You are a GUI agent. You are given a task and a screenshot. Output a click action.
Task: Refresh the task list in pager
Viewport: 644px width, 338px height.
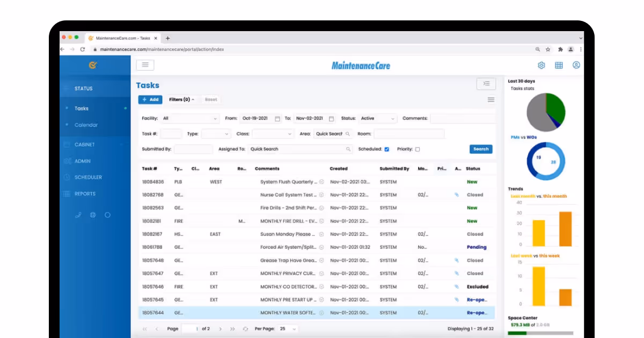point(245,329)
